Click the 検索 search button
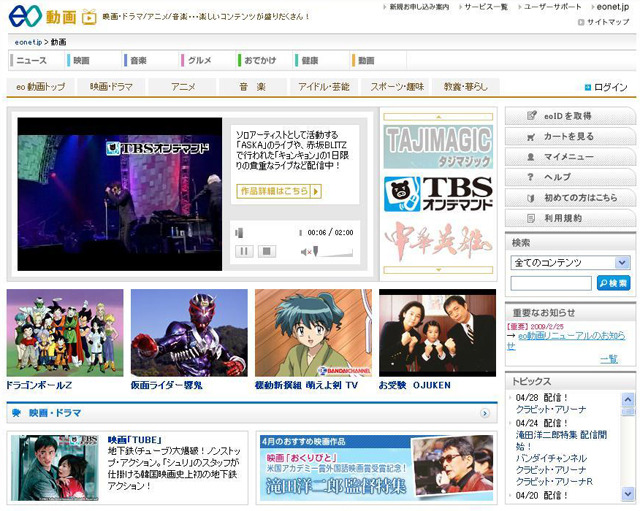Image resolution: width=640 pixels, height=511 pixels. (613, 283)
